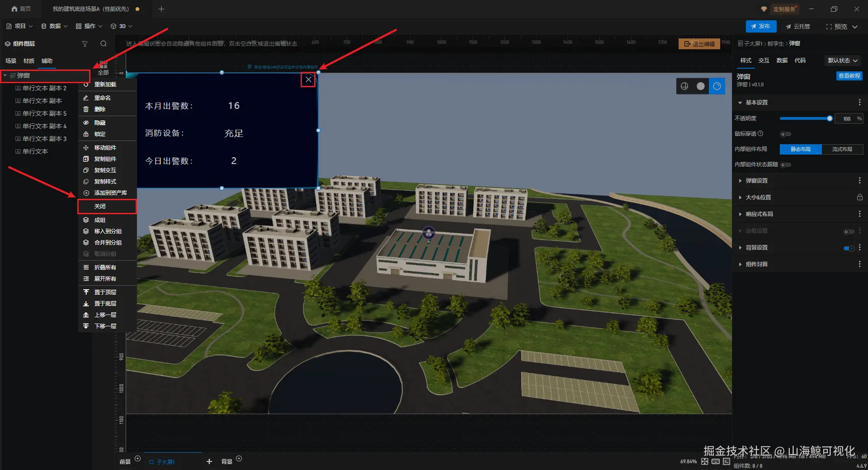
Task: Choose 移动组件 in context menu
Action: 108,148
